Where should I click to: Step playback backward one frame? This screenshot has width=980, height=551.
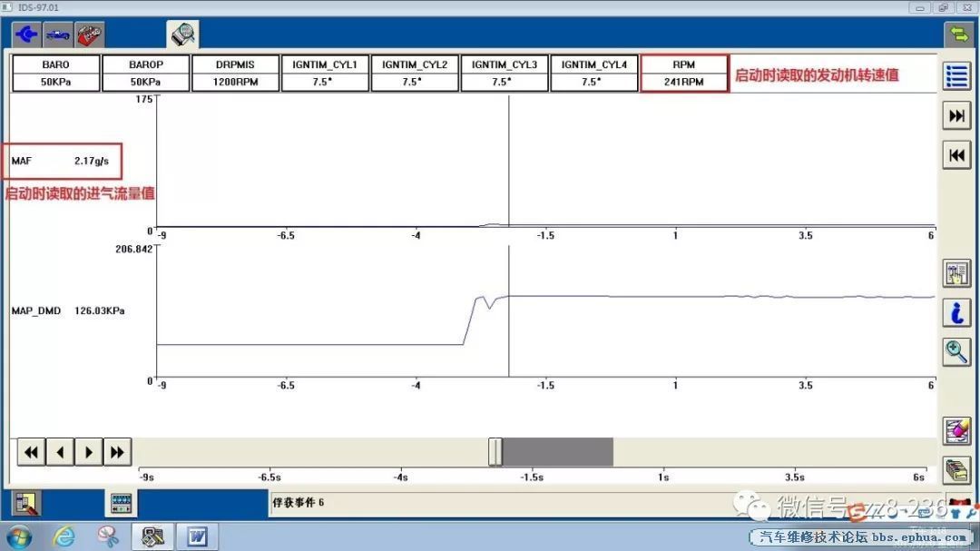60,451
